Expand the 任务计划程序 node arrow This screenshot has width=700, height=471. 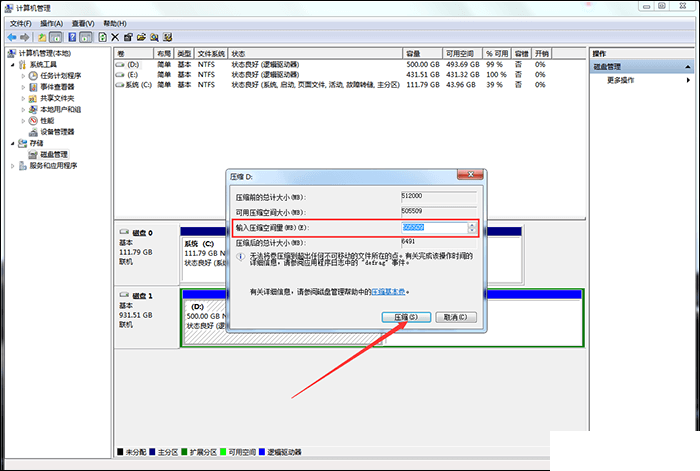coord(23,76)
